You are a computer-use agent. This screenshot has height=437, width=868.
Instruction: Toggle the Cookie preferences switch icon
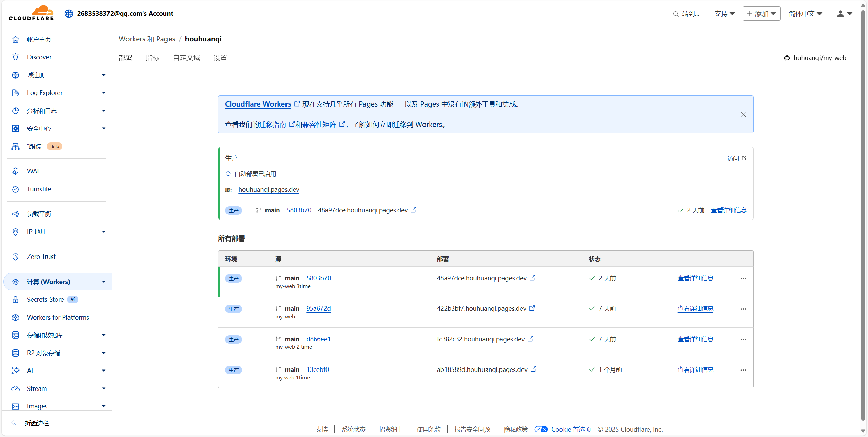541,429
